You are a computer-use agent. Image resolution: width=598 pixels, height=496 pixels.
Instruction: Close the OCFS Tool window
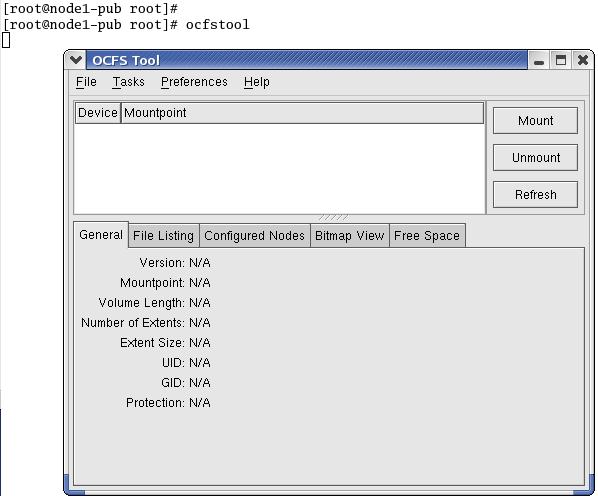(582, 60)
